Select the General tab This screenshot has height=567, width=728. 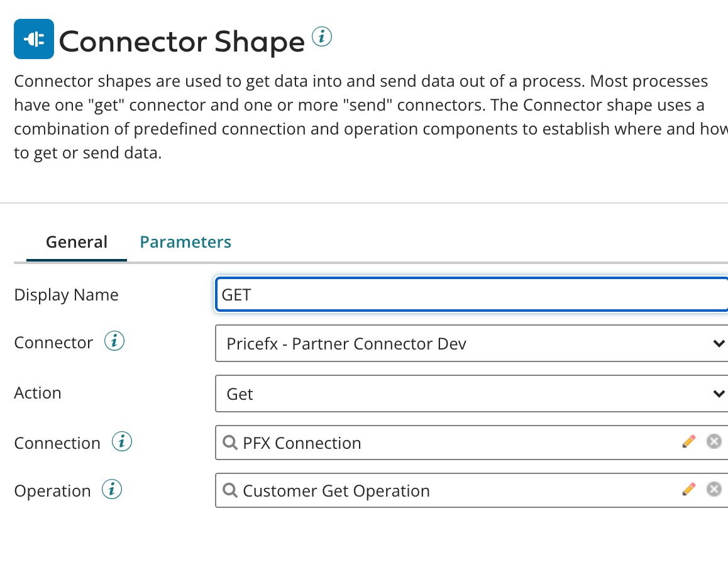[x=76, y=241]
